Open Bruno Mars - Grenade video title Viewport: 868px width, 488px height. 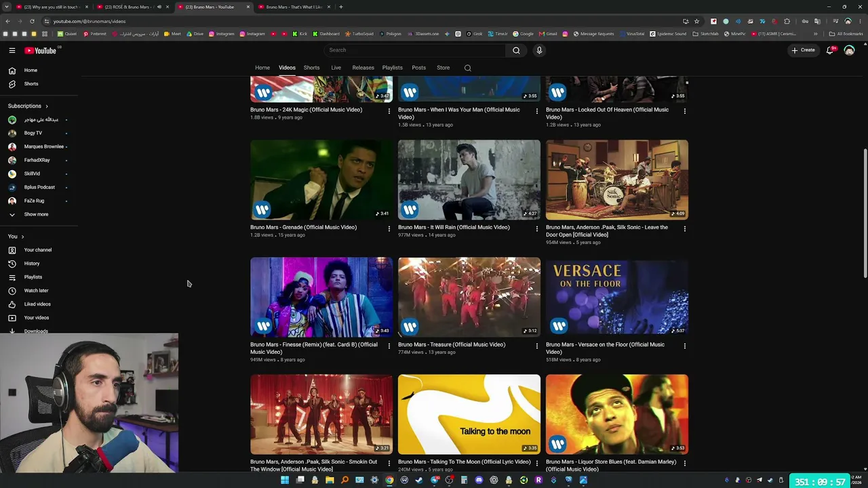[303, 228]
